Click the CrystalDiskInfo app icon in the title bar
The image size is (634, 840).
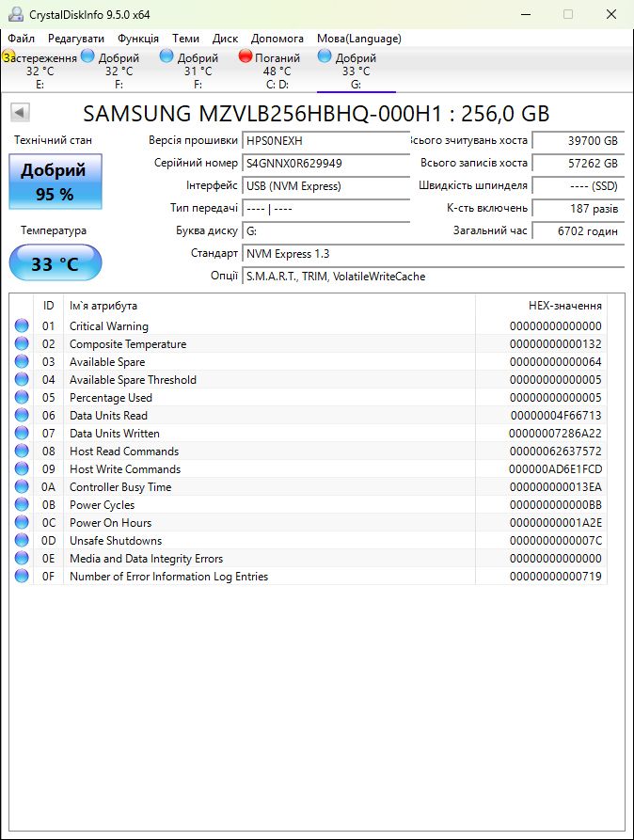tap(16, 14)
